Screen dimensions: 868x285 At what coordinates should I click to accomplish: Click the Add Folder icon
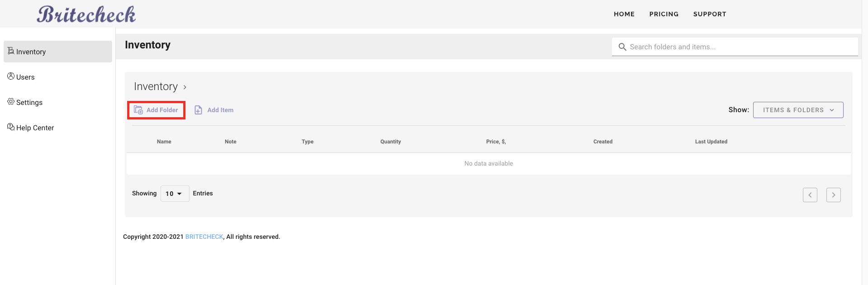138,110
